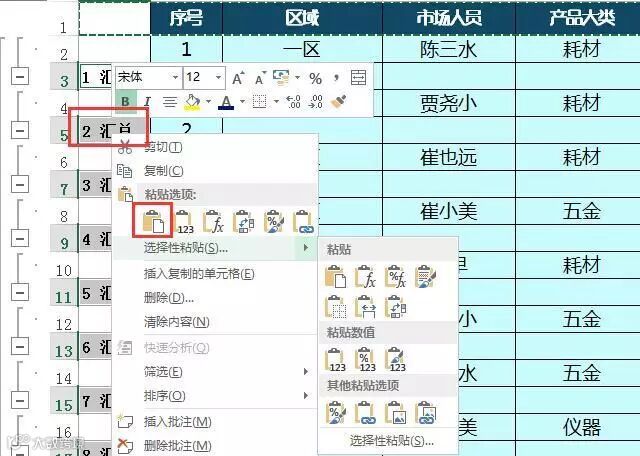Open the fill color dropdown arrow
640x456 pixels.
pyautogui.click(x=209, y=101)
